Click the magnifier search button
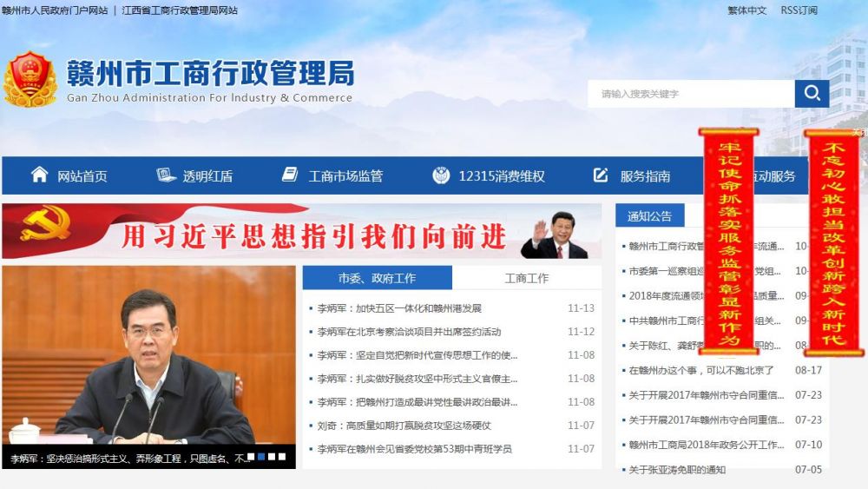This screenshot has width=868, height=489. [812, 94]
